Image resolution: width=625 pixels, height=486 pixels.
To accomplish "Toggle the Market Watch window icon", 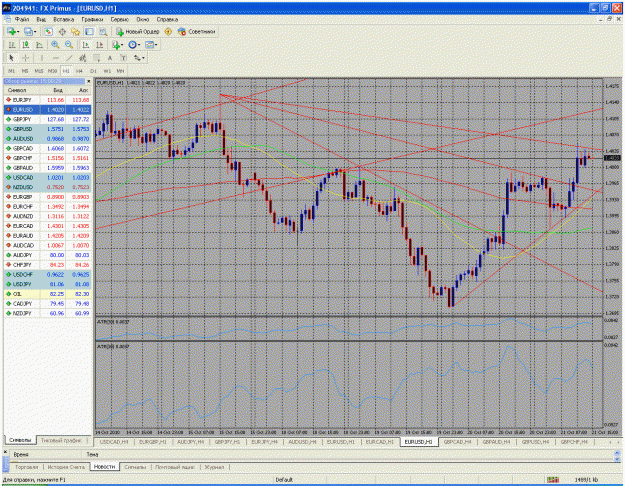I will 49,31.
